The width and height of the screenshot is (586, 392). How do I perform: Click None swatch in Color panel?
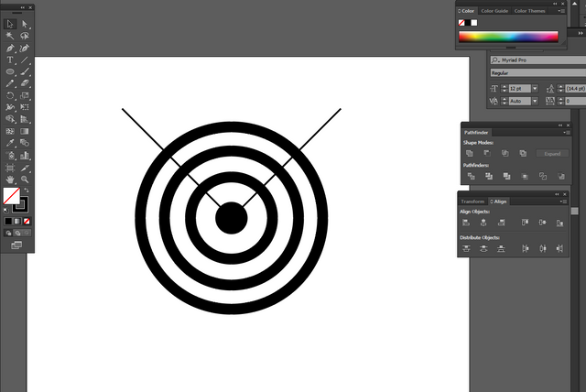pos(461,23)
